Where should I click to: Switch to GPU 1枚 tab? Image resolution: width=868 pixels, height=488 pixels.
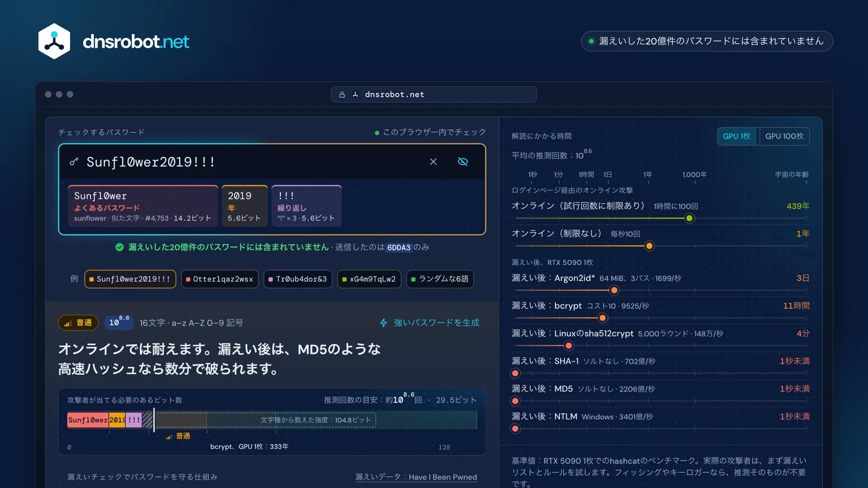pyautogui.click(x=737, y=136)
